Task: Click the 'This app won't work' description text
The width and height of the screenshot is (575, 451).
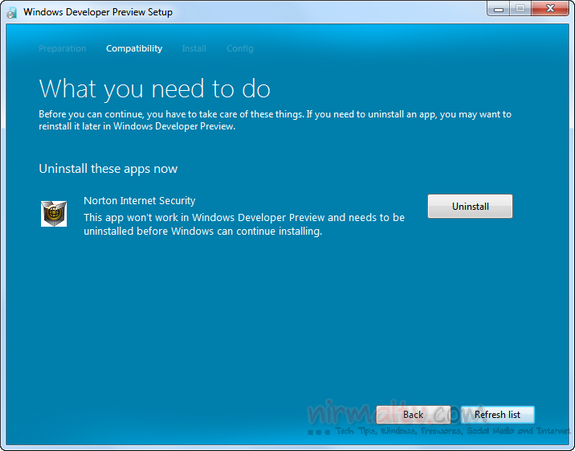Action: click(x=244, y=224)
